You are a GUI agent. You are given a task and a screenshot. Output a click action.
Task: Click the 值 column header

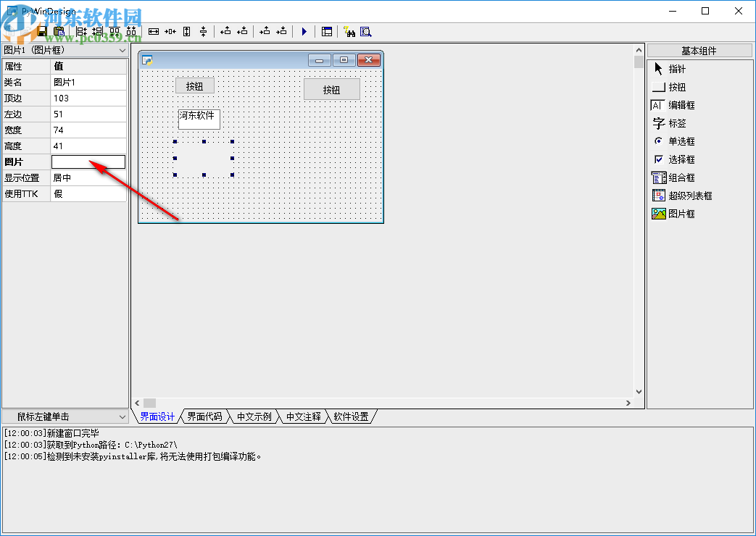click(88, 67)
